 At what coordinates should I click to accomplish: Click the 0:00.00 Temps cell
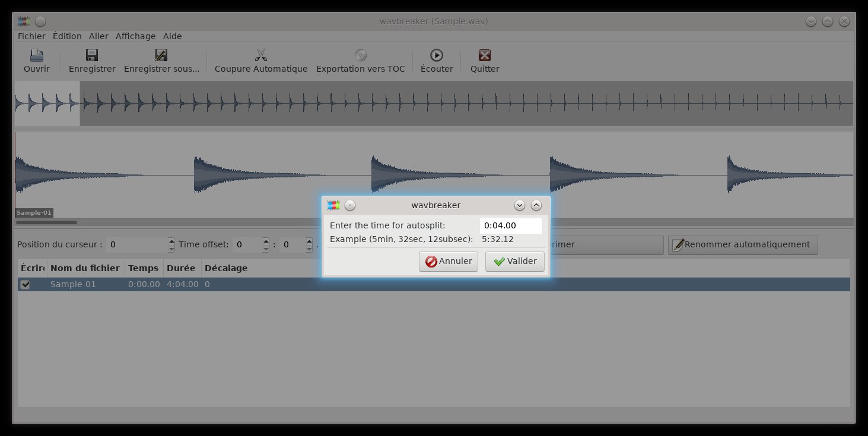144,284
